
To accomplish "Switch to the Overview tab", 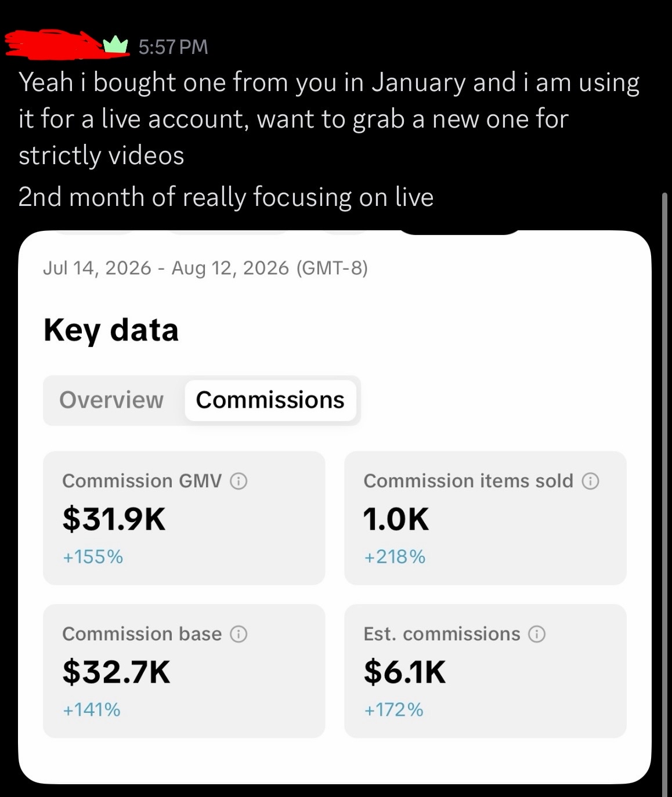I will (x=111, y=400).
